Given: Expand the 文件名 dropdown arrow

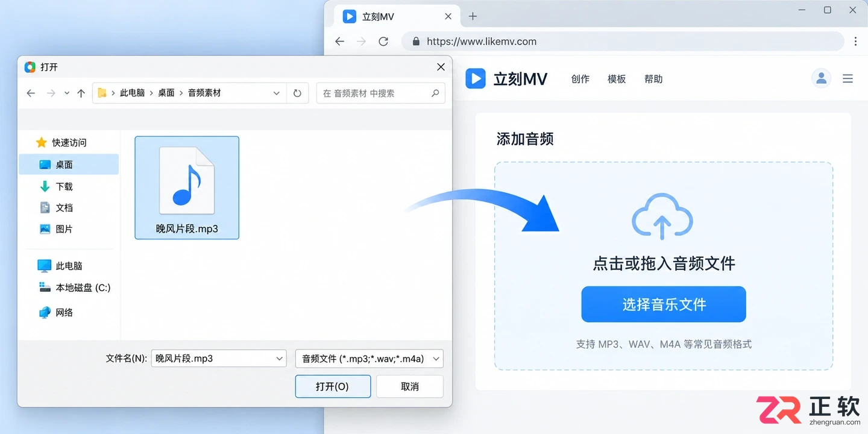Looking at the screenshot, I should pyautogui.click(x=280, y=359).
